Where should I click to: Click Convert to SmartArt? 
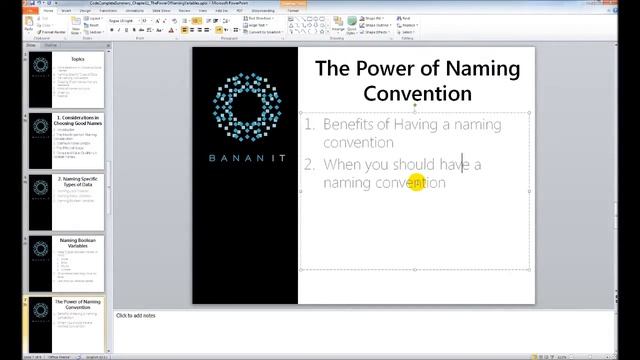click(x=262, y=32)
